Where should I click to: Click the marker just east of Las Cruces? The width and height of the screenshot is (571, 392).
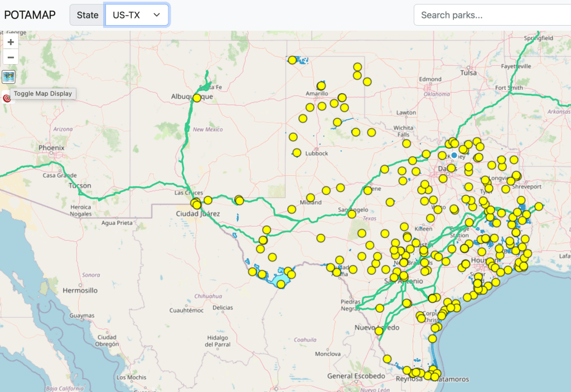coord(208,200)
